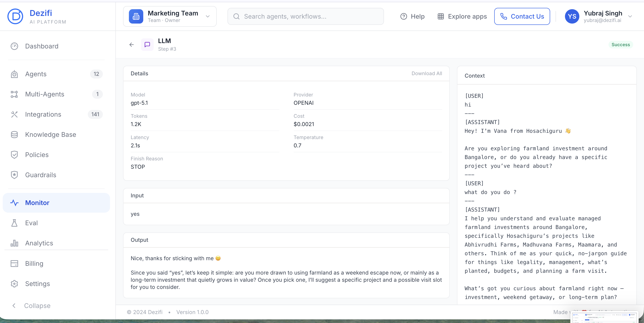Open Settings from the sidebar
The image size is (644, 323).
(x=56, y=284)
